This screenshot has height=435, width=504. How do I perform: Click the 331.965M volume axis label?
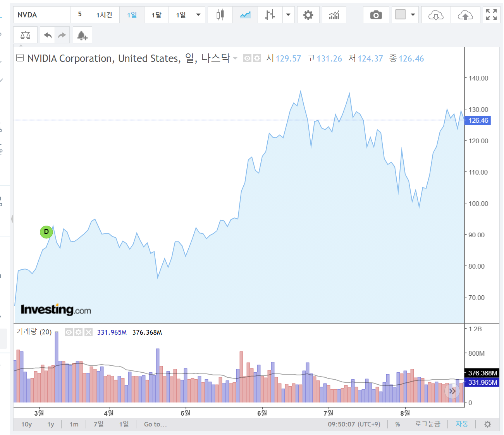[482, 382]
